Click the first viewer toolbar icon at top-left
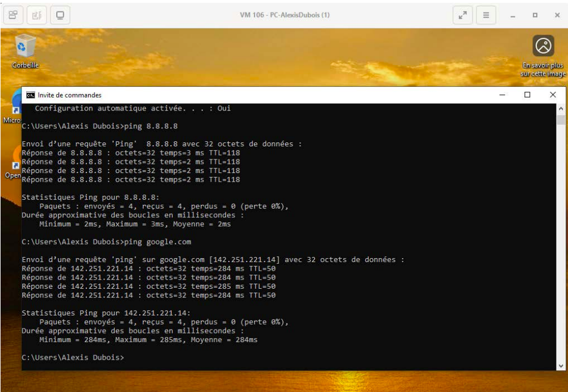The image size is (568, 392). (x=13, y=15)
